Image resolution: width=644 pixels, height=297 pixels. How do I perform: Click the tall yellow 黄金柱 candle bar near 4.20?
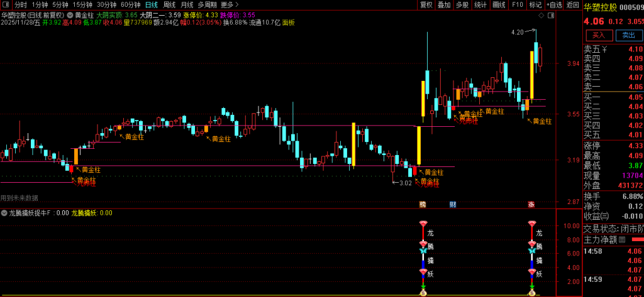pyautogui.click(x=531, y=75)
